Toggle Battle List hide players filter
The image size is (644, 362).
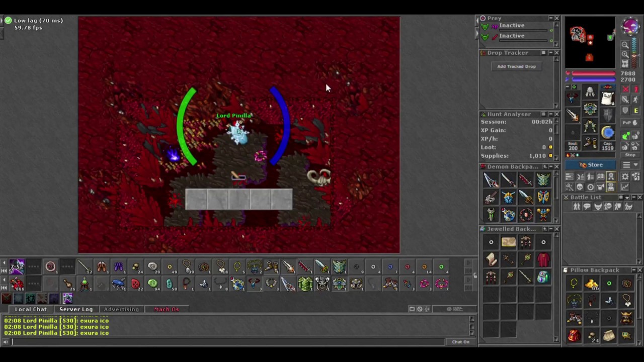(x=577, y=206)
